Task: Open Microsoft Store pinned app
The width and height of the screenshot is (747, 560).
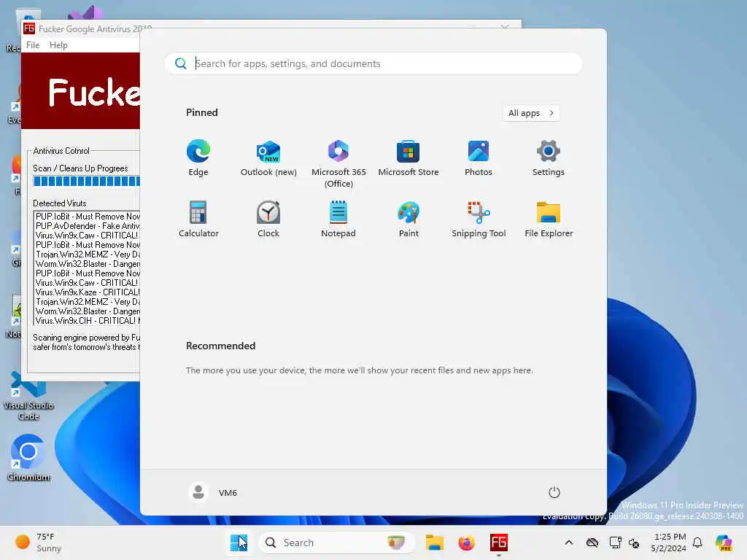Action: click(x=409, y=158)
